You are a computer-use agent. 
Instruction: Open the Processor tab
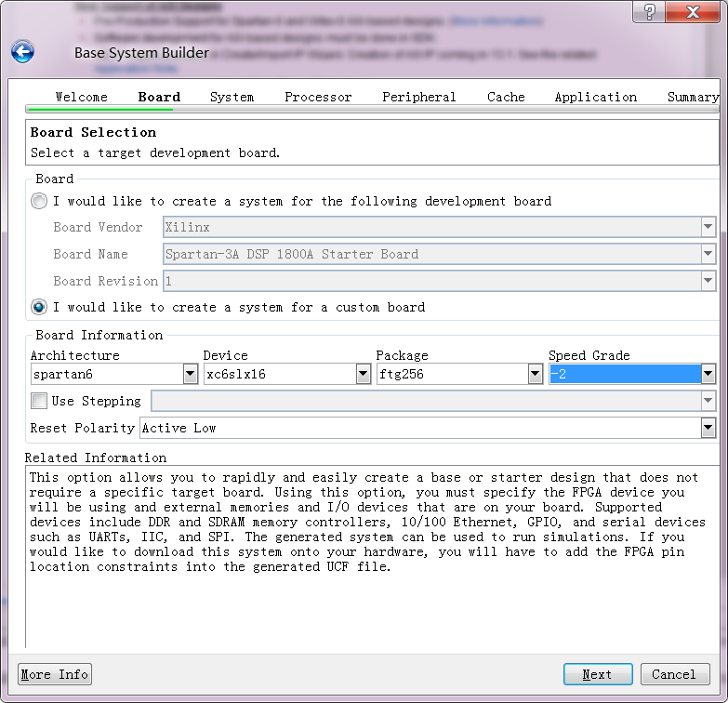318,97
